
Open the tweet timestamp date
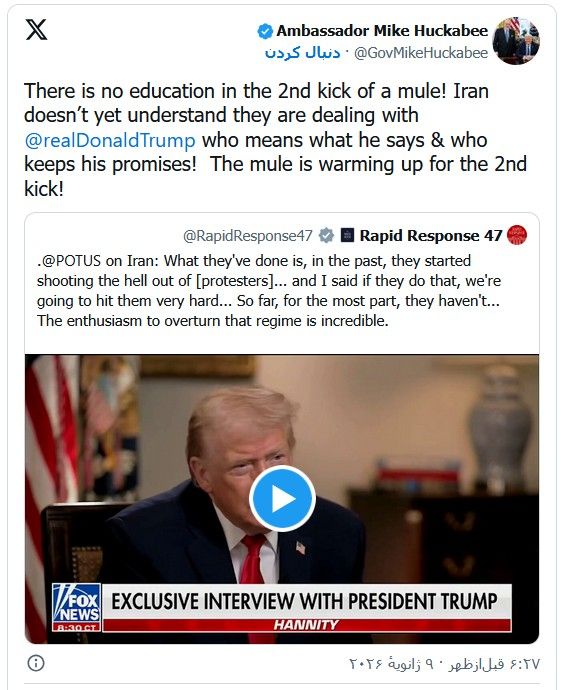tap(445, 664)
